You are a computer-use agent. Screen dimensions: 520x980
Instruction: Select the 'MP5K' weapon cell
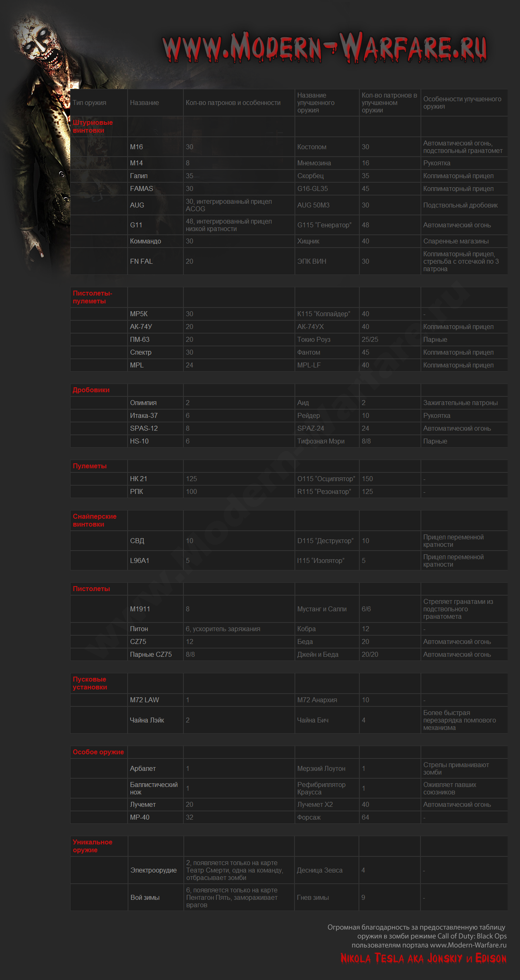(x=155, y=314)
